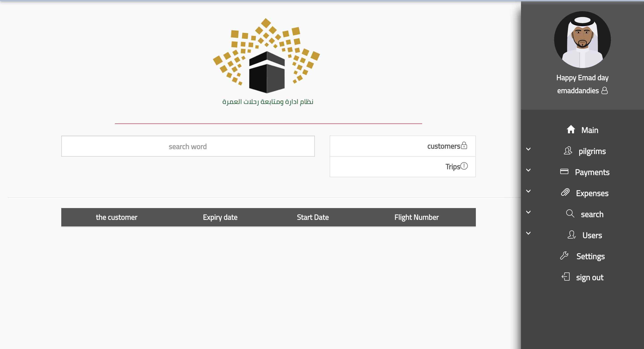Screen dimensions: 644x349
Task: Expand the Expenses submenu chevron
Action: coord(528,191)
